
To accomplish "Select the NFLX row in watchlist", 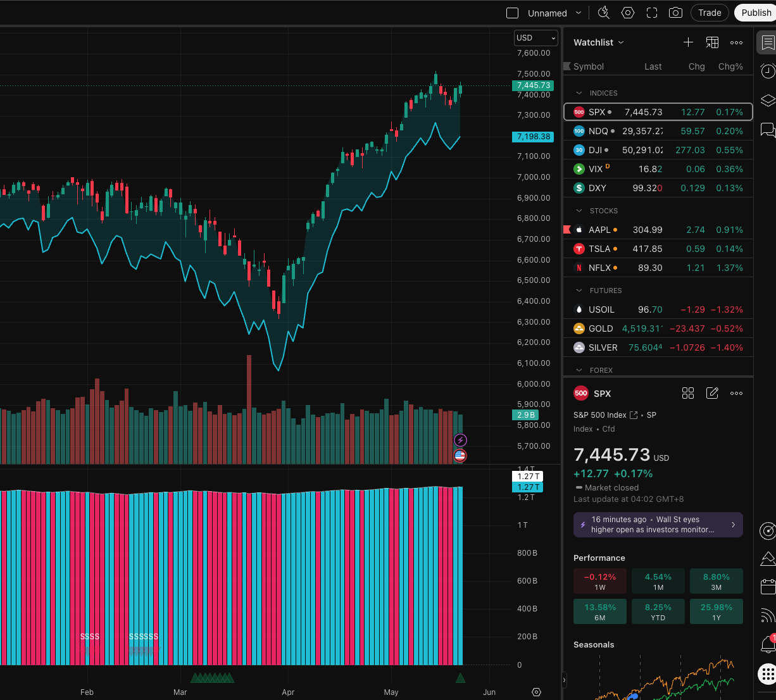I will (x=658, y=268).
